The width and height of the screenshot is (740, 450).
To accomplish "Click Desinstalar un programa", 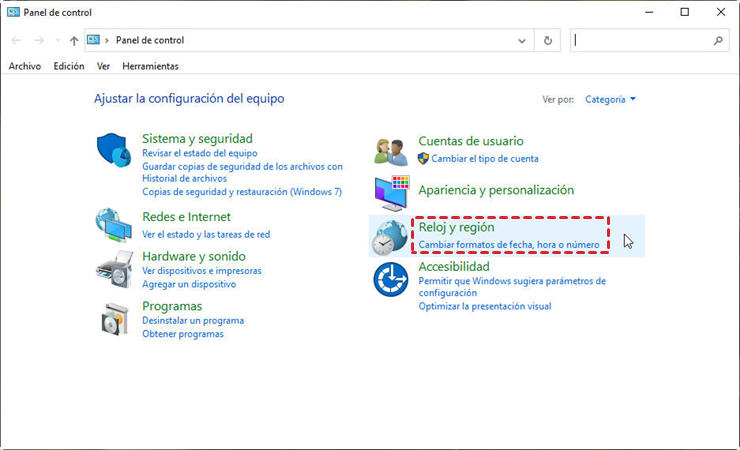I will [193, 321].
